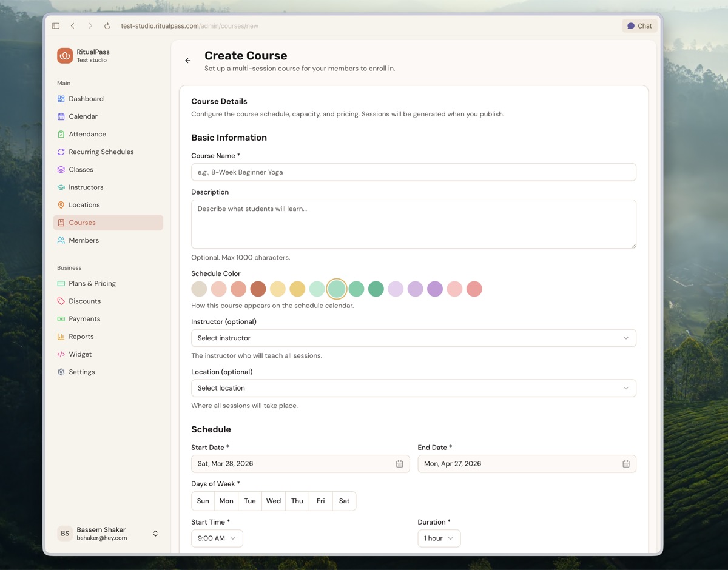Click the Settings gear icon
728x570 pixels.
(x=61, y=372)
